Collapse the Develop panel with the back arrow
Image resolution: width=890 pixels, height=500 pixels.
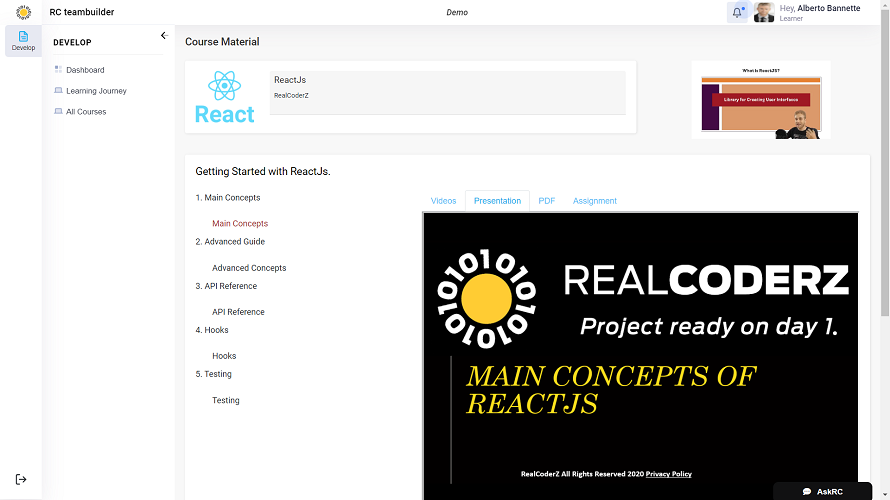164,36
